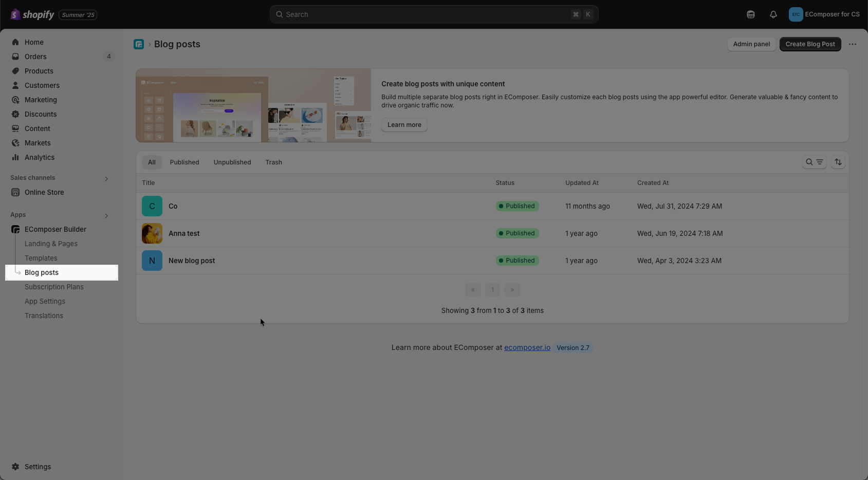Follow the ecomposer.io link

click(527, 347)
